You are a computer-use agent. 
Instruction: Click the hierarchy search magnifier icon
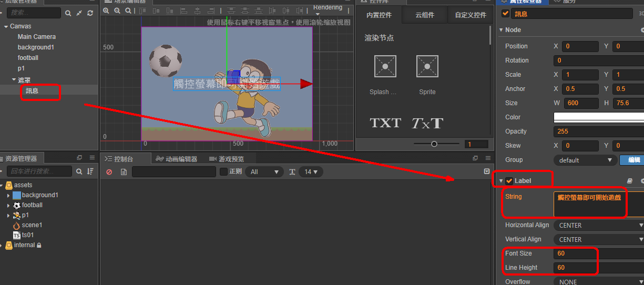(68, 13)
